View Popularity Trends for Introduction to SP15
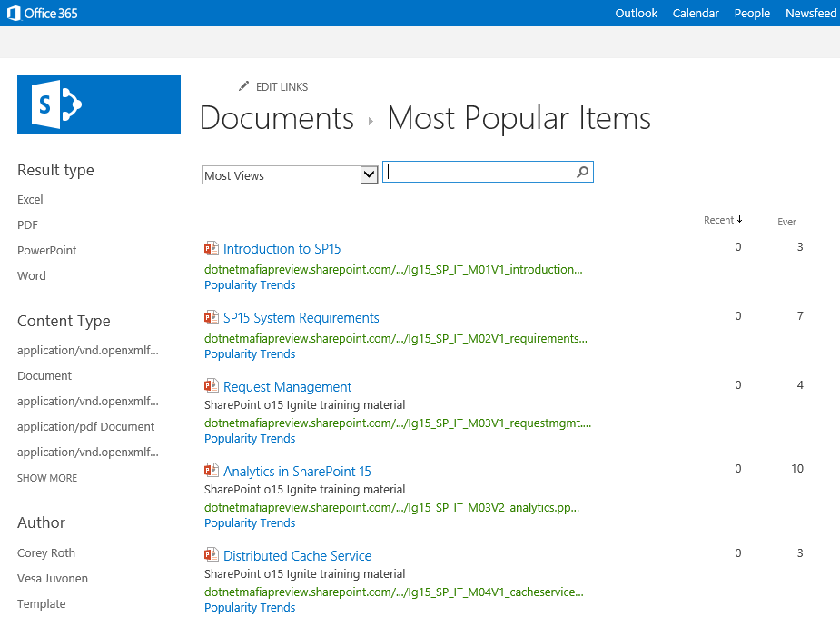 pos(250,285)
